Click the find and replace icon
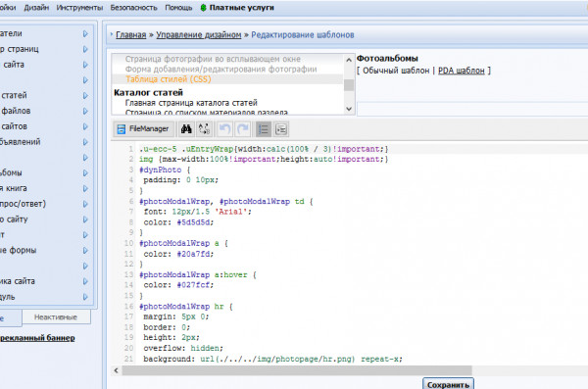The width and height of the screenshot is (588, 389). pos(205,129)
